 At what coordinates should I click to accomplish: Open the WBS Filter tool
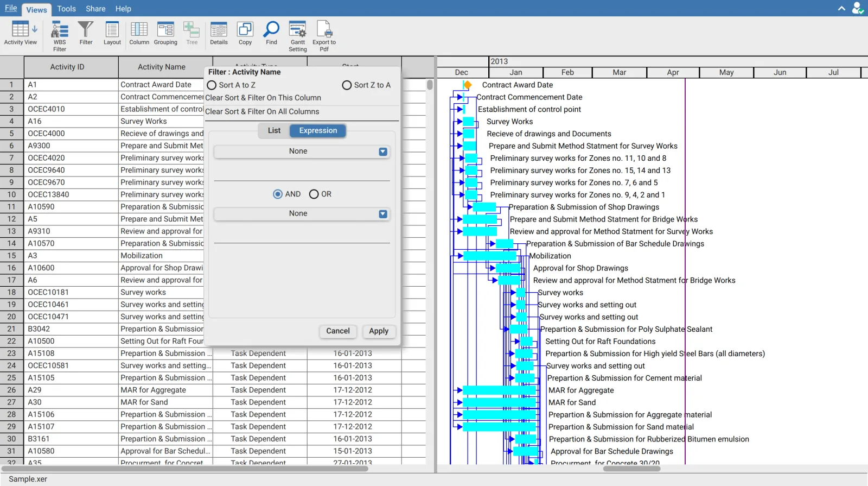(60, 36)
